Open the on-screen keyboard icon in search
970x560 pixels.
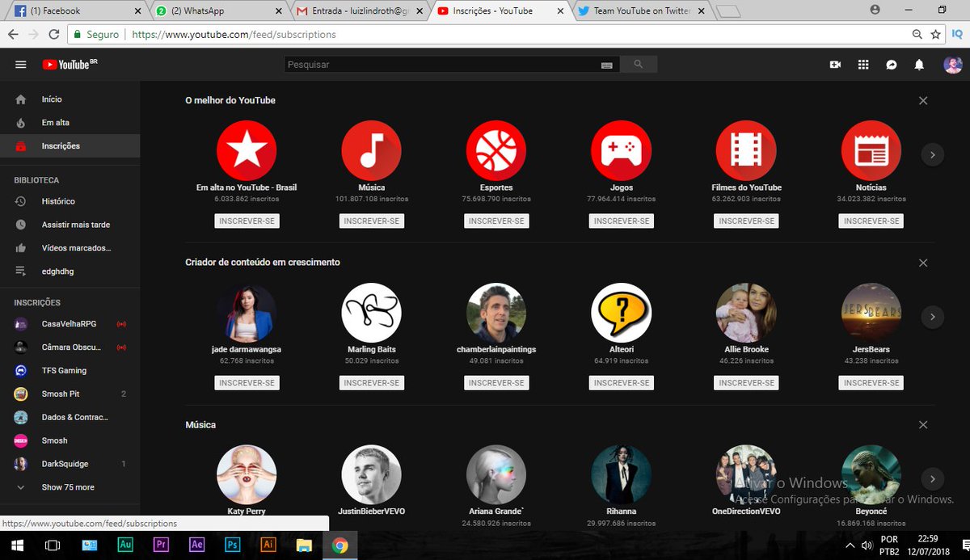[x=607, y=65]
